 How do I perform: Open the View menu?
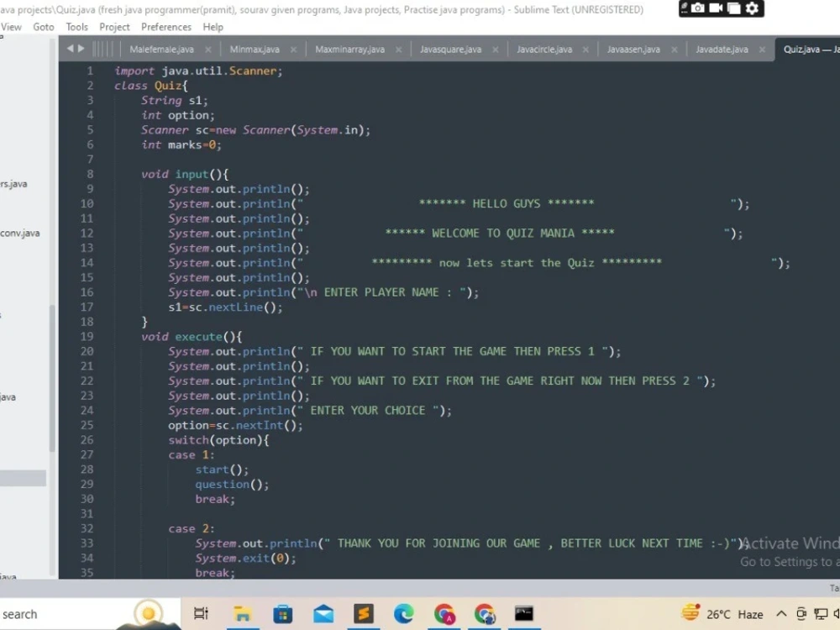point(11,27)
